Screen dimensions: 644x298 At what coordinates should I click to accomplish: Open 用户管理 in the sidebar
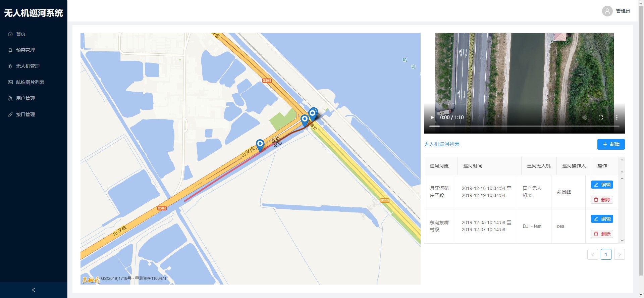[25, 98]
